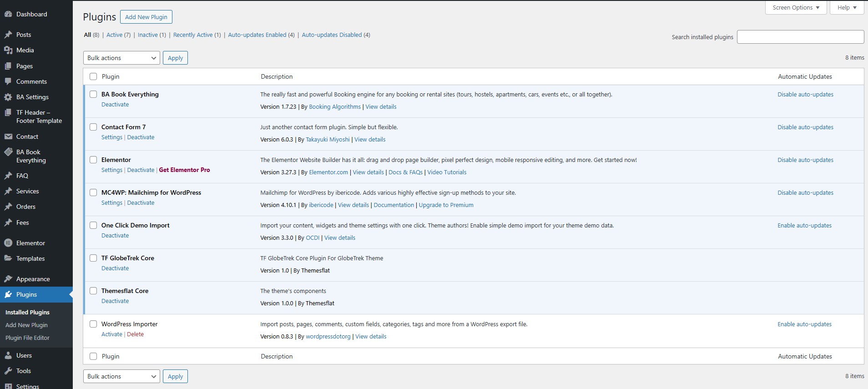Image resolution: width=868 pixels, height=389 pixels.
Task: Click the Contact envelope icon
Action: pyautogui.click(x=8, y=136)
